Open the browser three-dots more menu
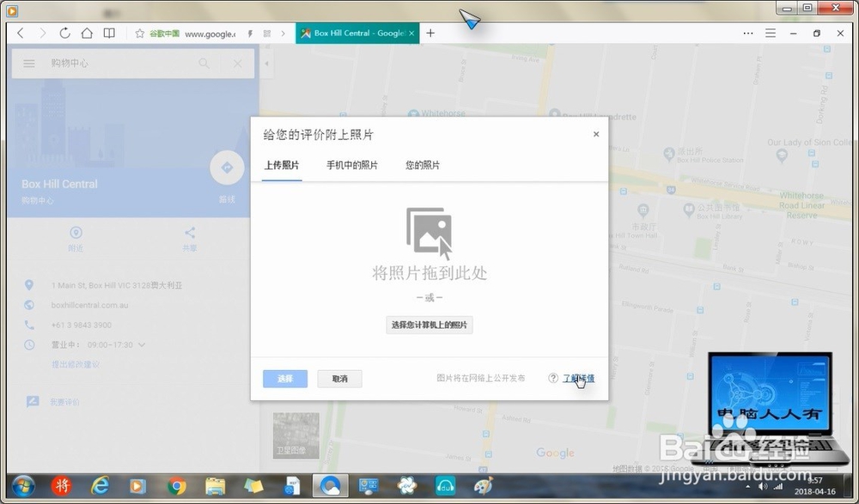The image size is (859, 504). click(748, 33)
